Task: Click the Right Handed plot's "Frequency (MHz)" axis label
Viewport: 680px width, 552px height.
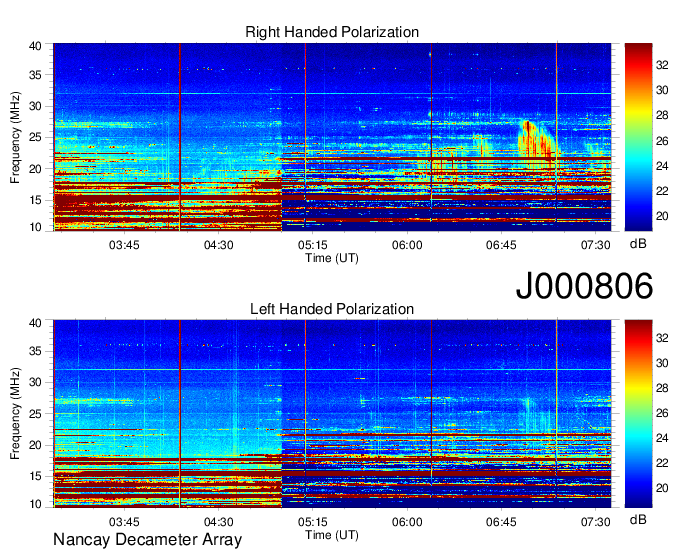Action: pyautogui.click(x=15, y=137)
